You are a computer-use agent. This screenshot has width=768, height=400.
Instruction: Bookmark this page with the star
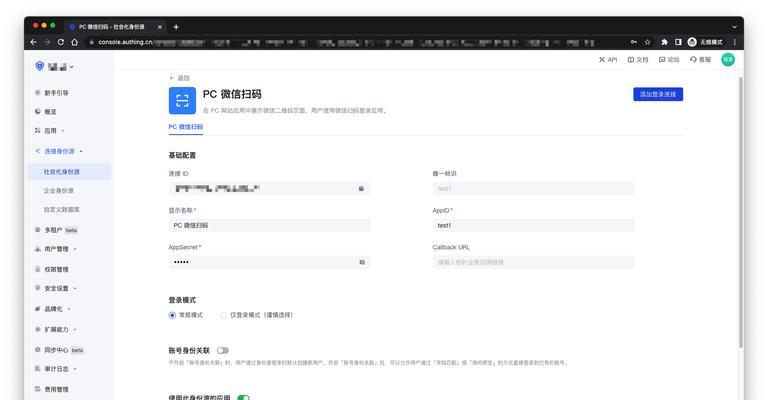(648, 42)
